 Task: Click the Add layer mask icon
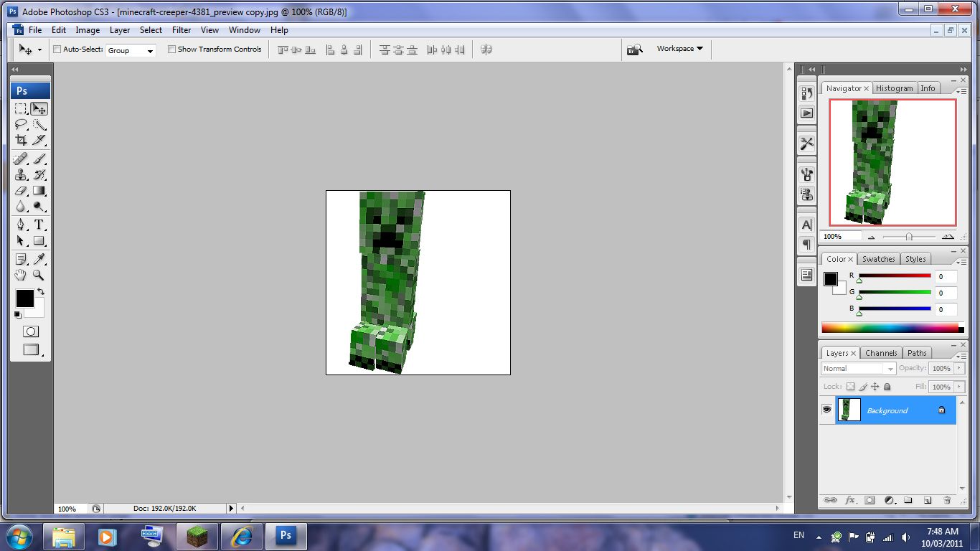(870, 500)
